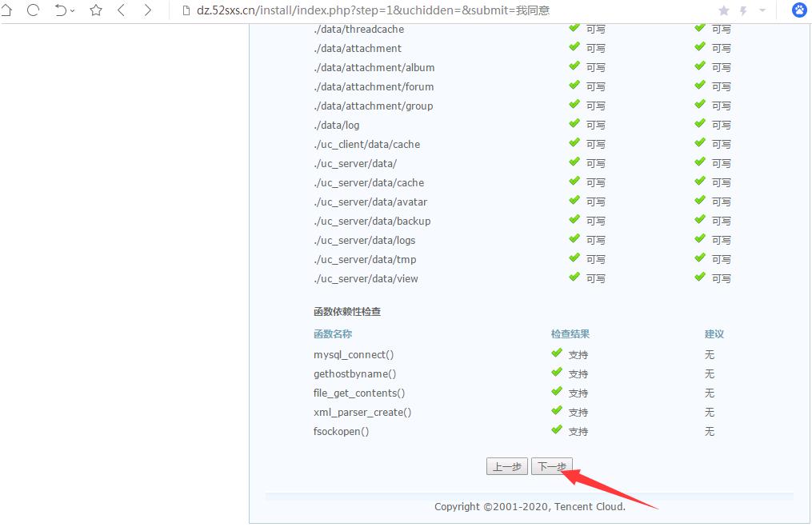Open the dropdown arrow beside the lightning icon

tap(762, 10)
